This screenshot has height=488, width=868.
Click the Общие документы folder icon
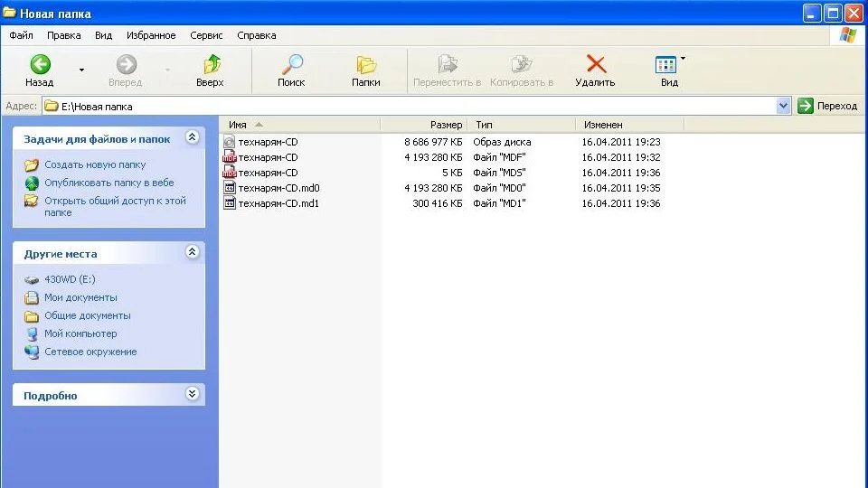[32, 316]
